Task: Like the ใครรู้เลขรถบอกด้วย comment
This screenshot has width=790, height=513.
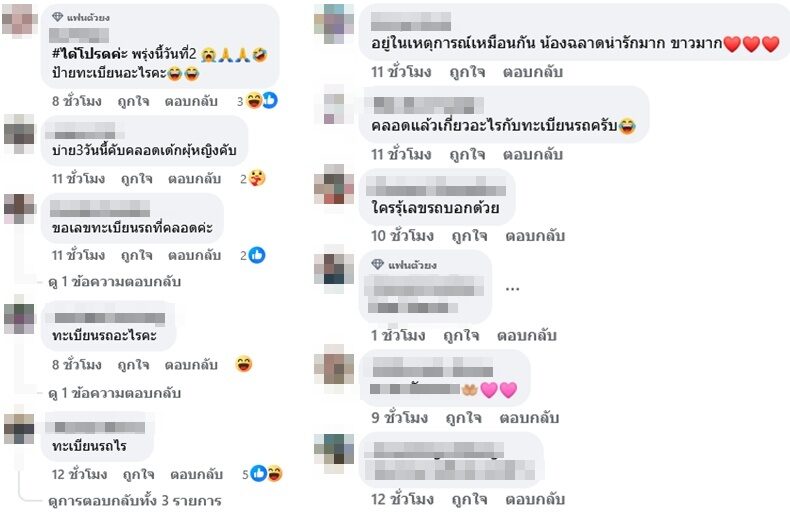Action: point(469,236)
